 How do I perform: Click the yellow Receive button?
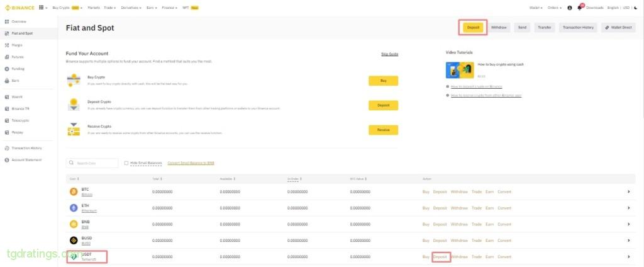(x=383, y=130)
